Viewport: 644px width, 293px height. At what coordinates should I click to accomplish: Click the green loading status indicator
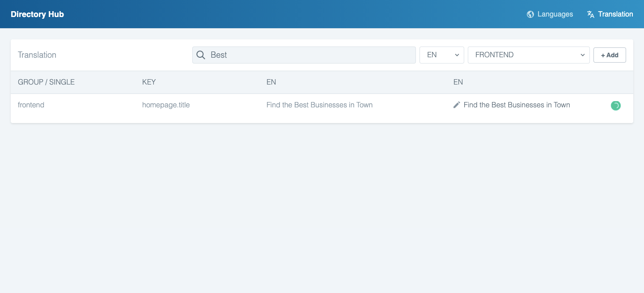[616, 106]
